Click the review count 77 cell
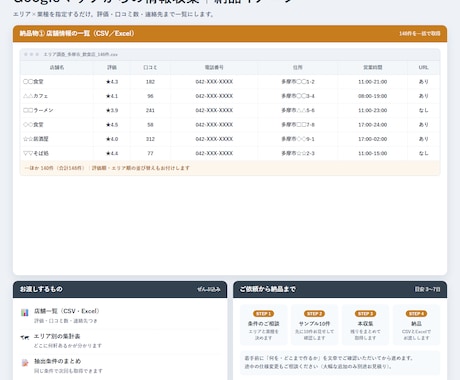The image size is (460, 380). [150, 153]
